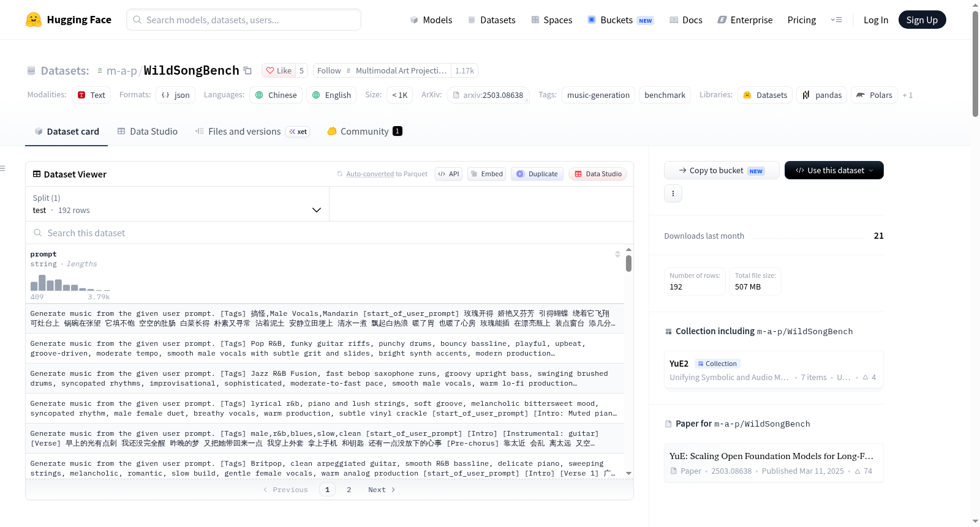The height and width of the screenshot is (527, 980).
Task: Click the Log In link
Action: (x=876, y=20)
